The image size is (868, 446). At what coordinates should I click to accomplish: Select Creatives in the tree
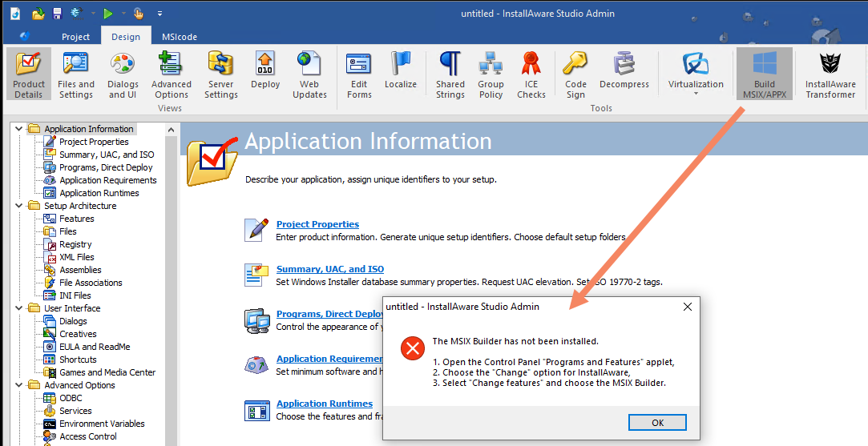click(78, 334)
